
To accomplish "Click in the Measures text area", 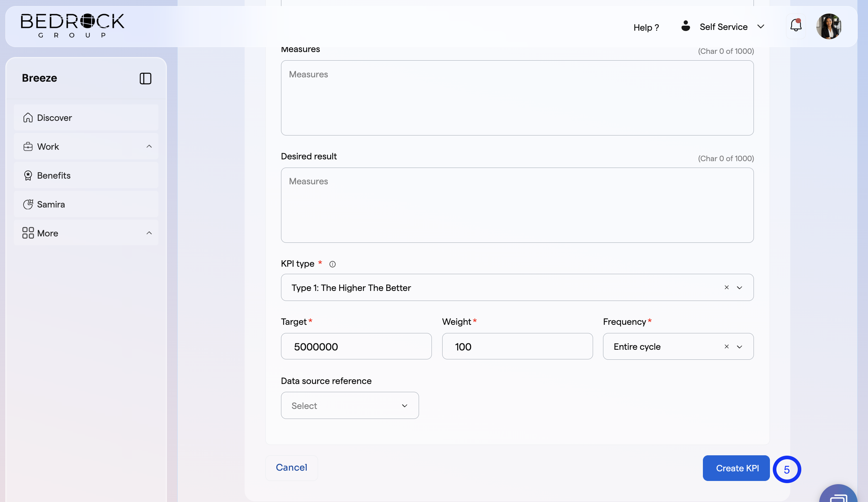I will coord(517,98).
